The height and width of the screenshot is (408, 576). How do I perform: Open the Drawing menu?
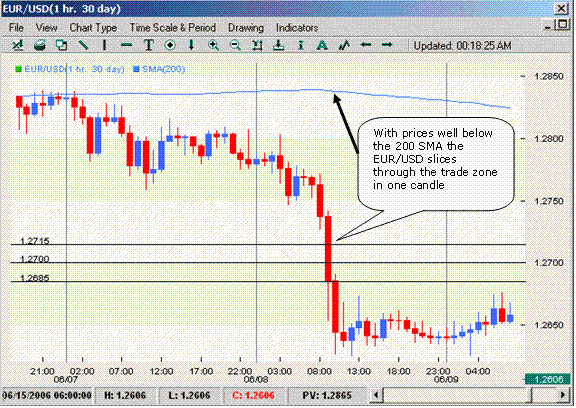coord(246,28)
